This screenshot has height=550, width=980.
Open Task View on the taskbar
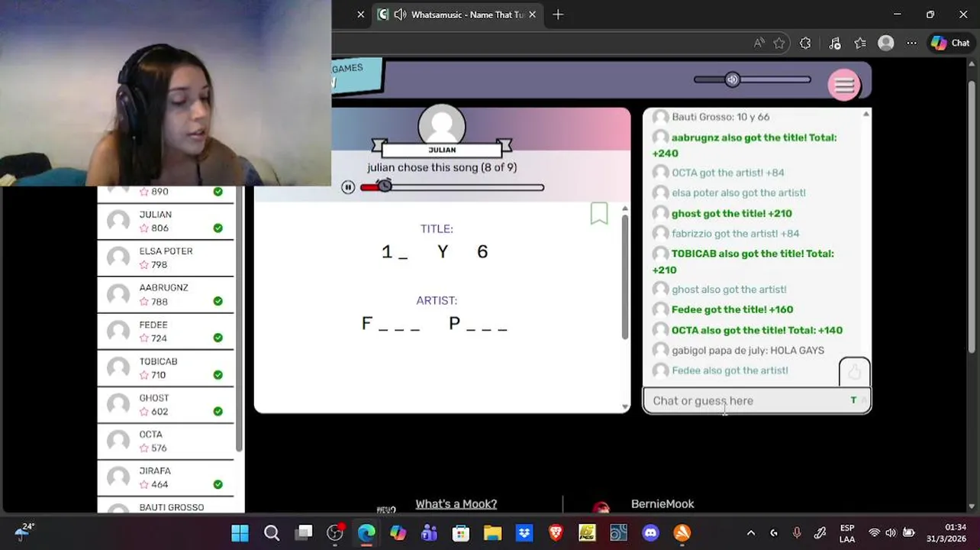(304, 533)
